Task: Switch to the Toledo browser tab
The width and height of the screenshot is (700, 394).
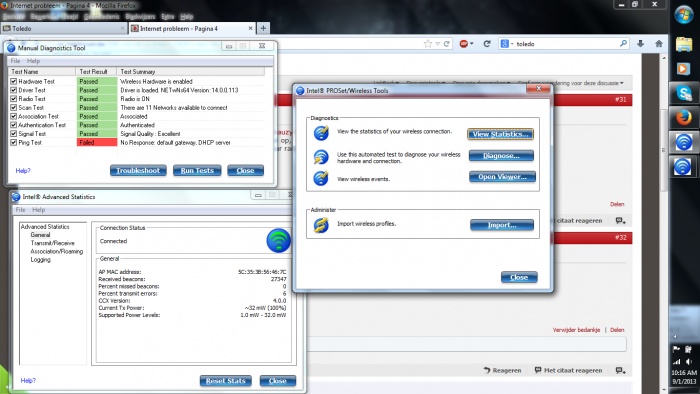Action: (x=64, y=29)
